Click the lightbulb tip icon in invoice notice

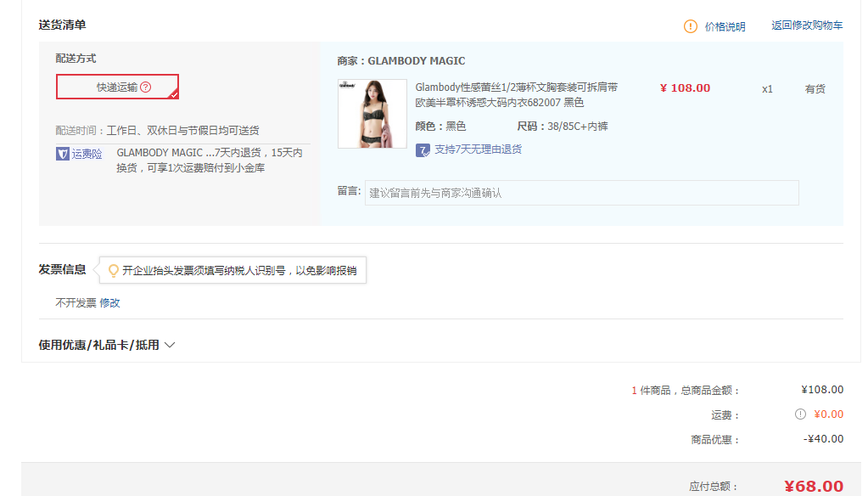(114, 270)
